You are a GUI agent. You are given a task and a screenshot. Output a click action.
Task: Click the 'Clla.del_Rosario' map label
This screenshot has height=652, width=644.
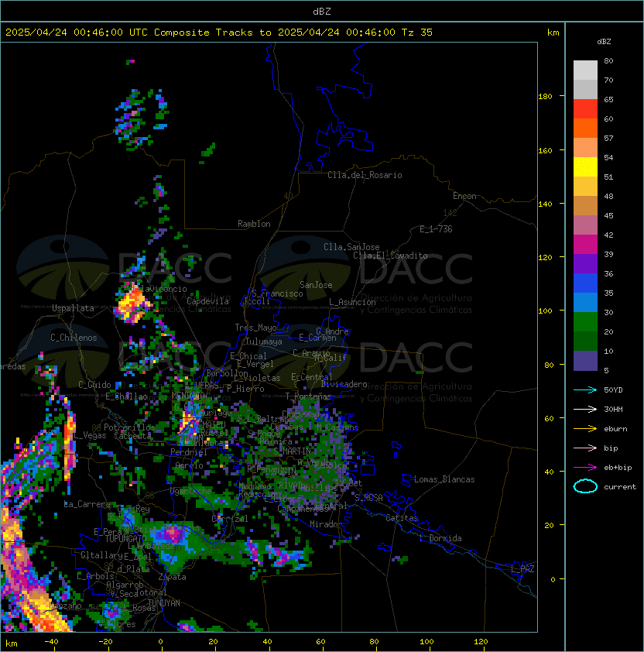(365, 175)
